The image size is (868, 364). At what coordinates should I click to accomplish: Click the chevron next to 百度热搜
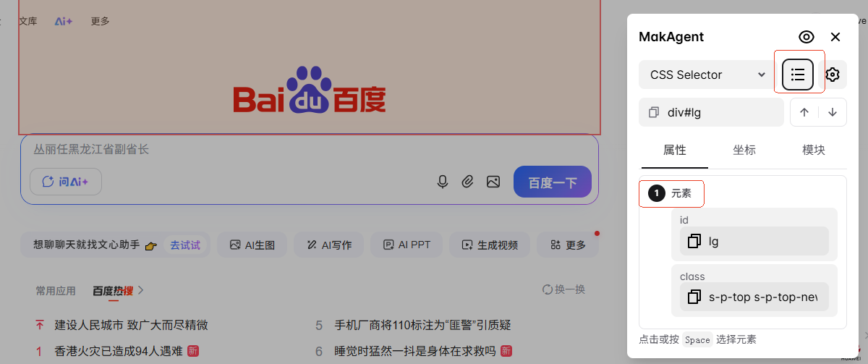141,291
